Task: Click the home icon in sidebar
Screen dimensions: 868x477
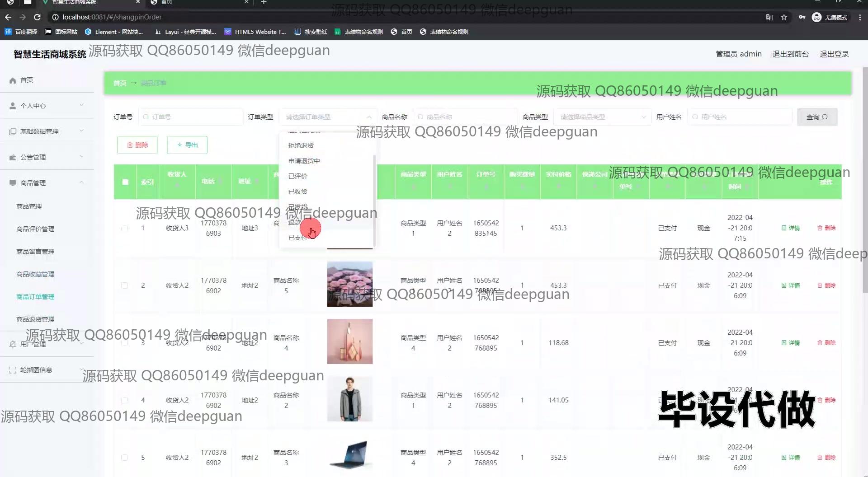Action: 13,80
